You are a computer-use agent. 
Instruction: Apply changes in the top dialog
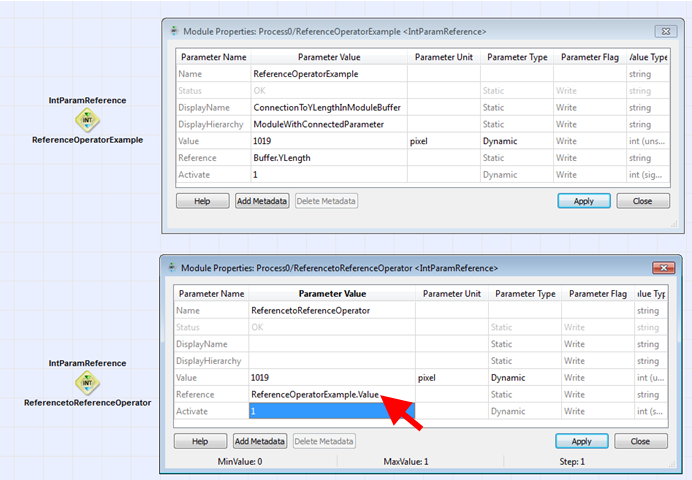pyautogui.click(x=583, y=201)
